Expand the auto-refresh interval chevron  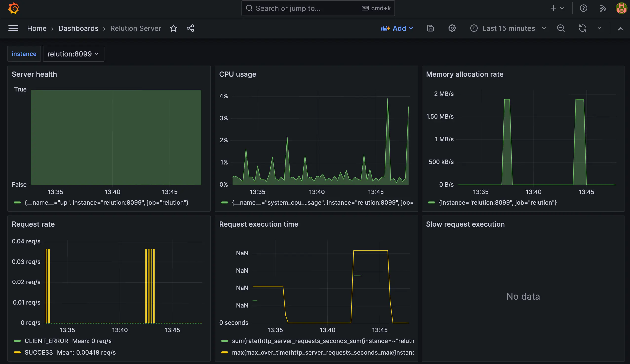pyautogui.click(x=599, y=28)
